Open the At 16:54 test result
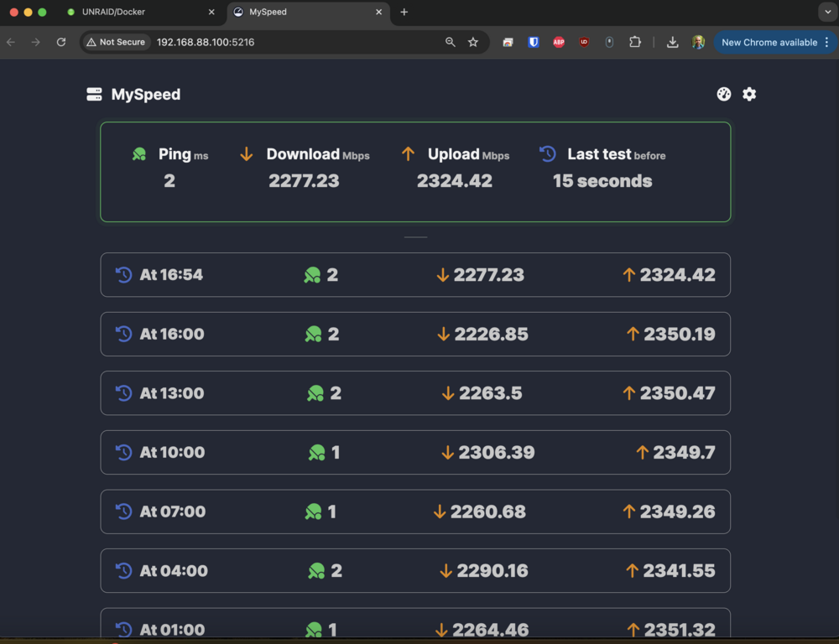Image resolution: width=839 pixels, height=644 pixels. (415, 275)
